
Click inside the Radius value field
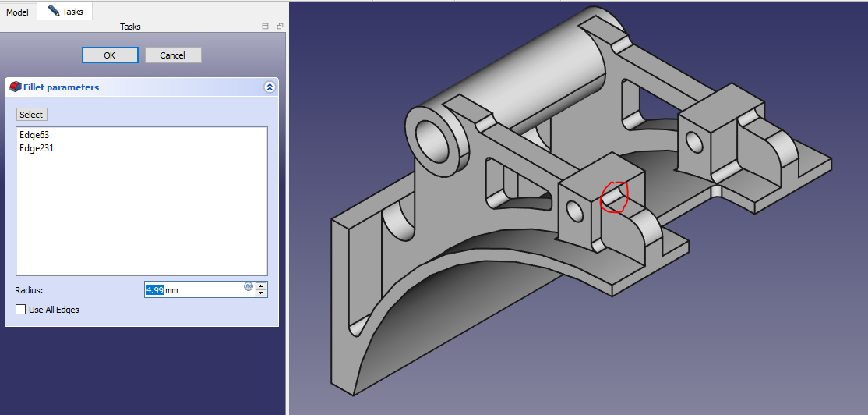coord(195,290)
